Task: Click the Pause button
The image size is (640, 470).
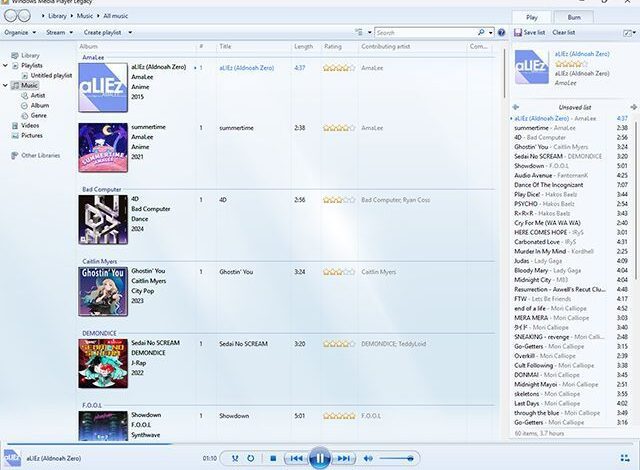Action: [x=320, y=458]
